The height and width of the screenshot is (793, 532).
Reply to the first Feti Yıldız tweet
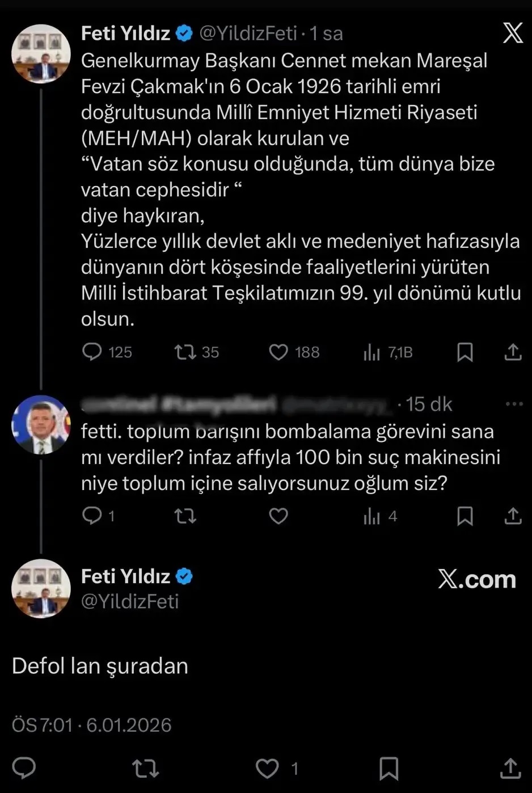point(92,352)
